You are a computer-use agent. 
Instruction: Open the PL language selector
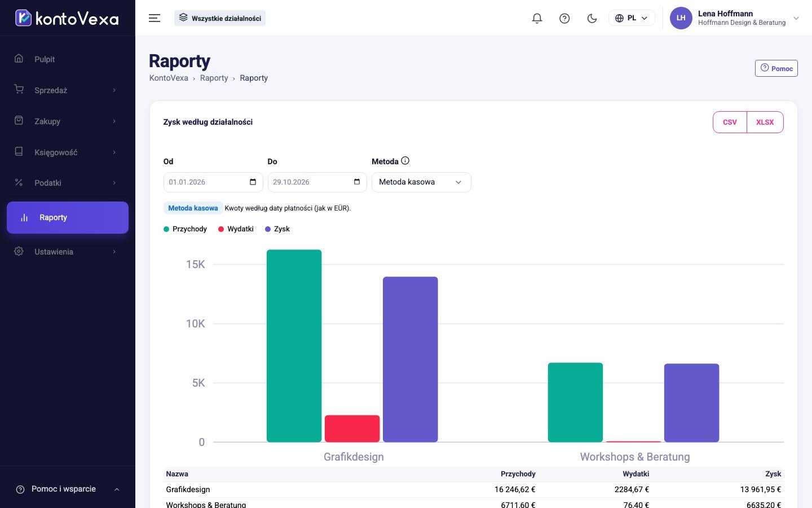pos(632,18)
